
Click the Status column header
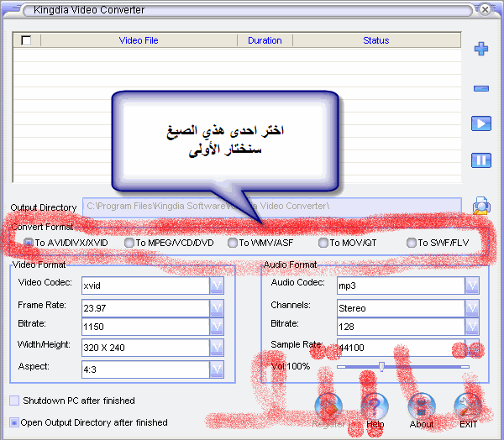tap(376, 40)
